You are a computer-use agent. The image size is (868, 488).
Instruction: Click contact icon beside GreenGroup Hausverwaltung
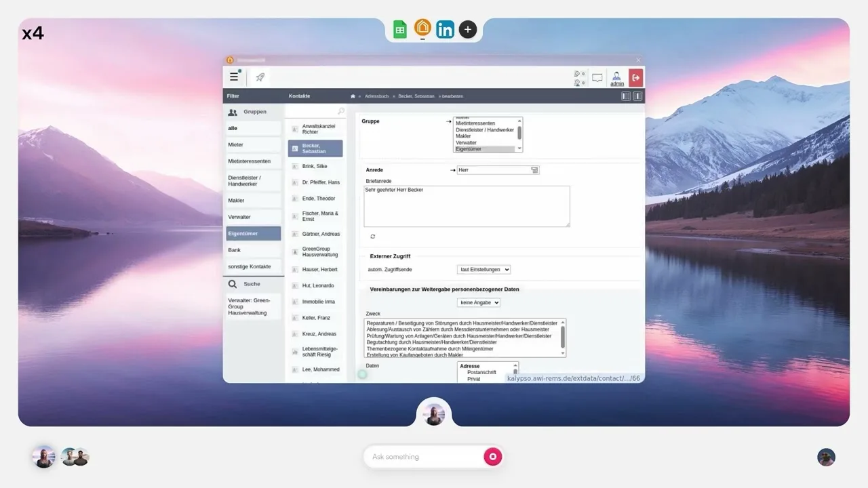[295, 251]
